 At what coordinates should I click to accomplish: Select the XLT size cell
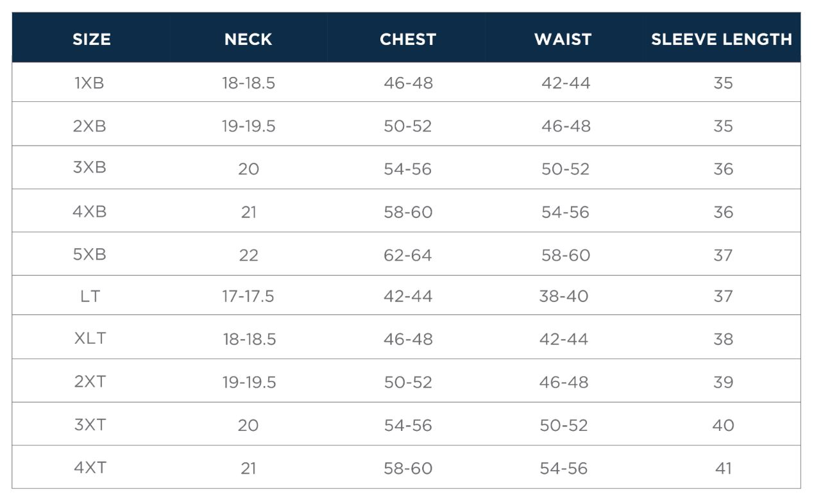coord(90,338)
